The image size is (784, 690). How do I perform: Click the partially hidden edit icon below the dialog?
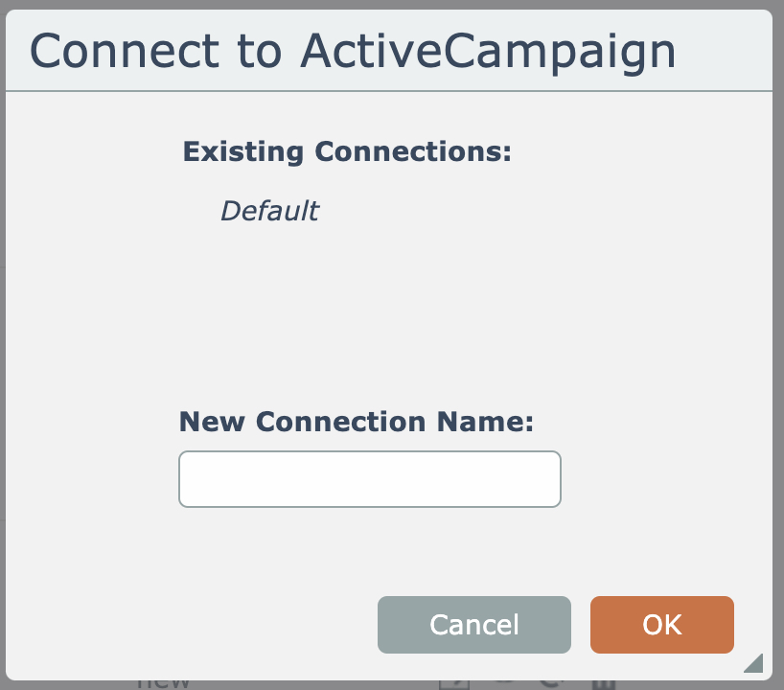[x=452, y=684]
